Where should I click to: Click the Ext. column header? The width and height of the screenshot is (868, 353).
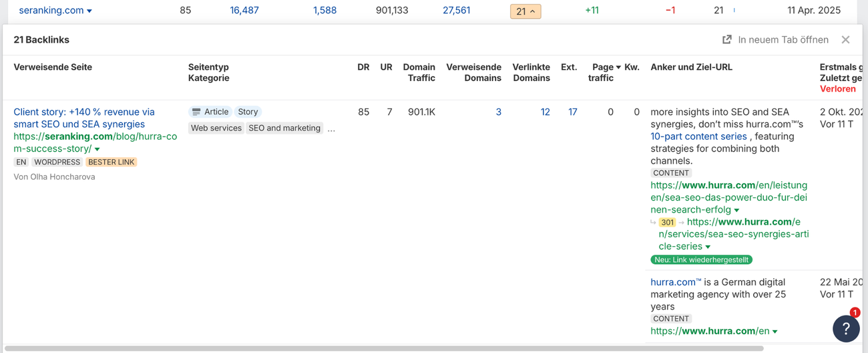(x=569, y=67)
